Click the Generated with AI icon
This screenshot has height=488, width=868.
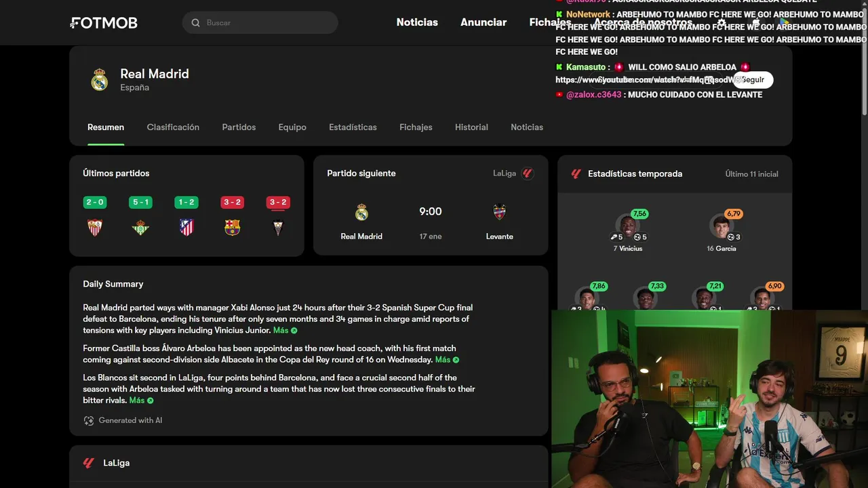pyautogui.click(x=89, y=421)
